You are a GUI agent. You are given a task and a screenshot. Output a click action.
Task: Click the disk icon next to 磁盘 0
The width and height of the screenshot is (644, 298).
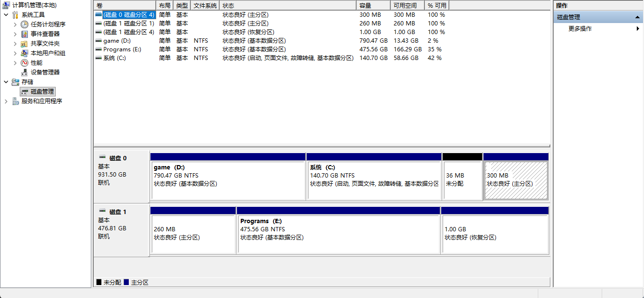tap(102, 157)
